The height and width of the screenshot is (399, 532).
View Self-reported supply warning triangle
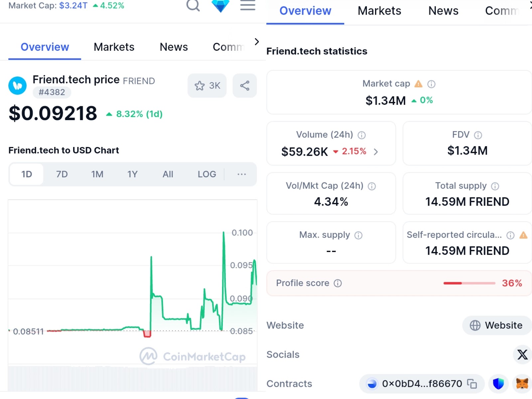(523, 235)
